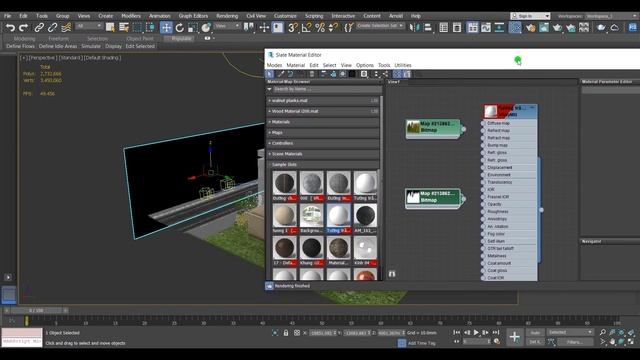Screen dimensions: 640x360
Task: Expand the Controllers group in browser
Action: [x=323, y=143]
